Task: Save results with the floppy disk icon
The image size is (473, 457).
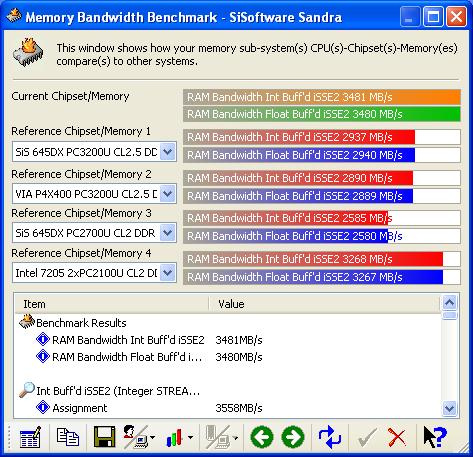Action: click(104, 437)
